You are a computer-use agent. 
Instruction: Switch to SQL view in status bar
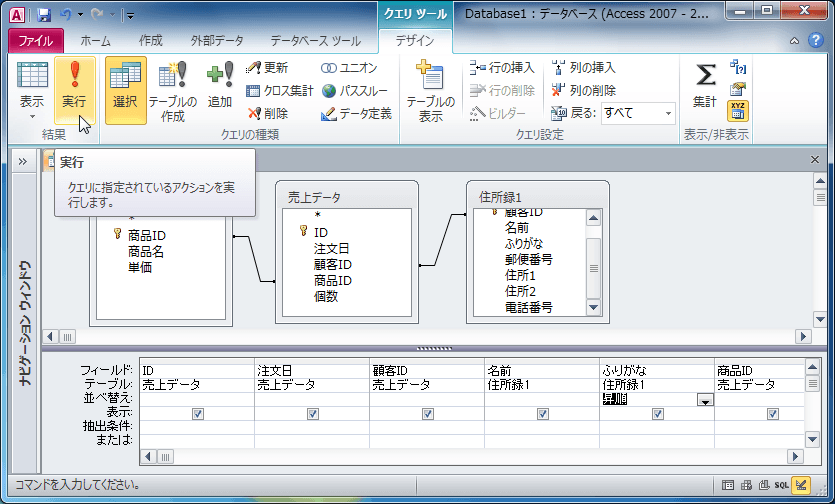(x=781, y=485)
